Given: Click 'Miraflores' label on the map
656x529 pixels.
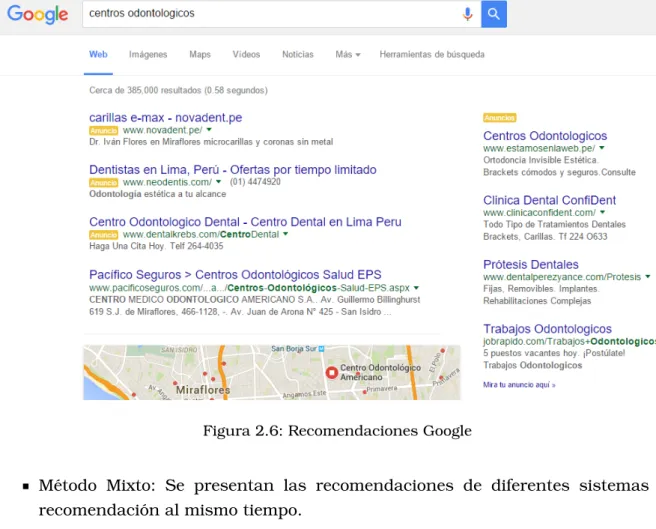Looking at the screenshot, I should [203, 390].
